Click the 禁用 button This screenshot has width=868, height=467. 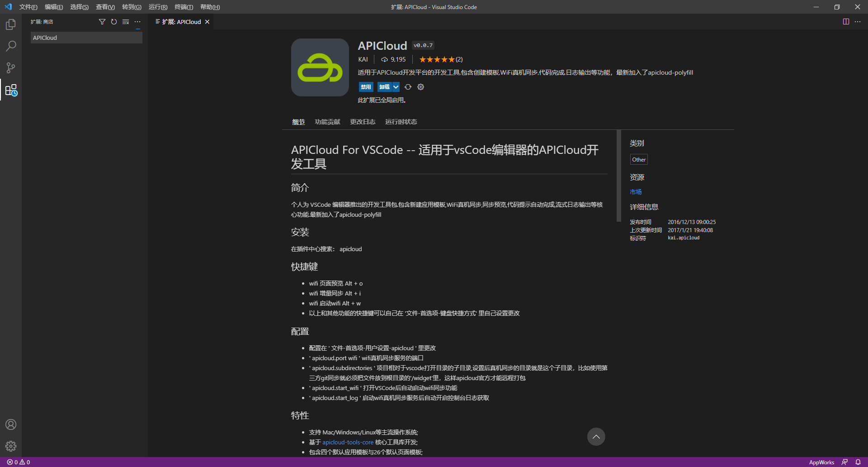pos(366,87)
